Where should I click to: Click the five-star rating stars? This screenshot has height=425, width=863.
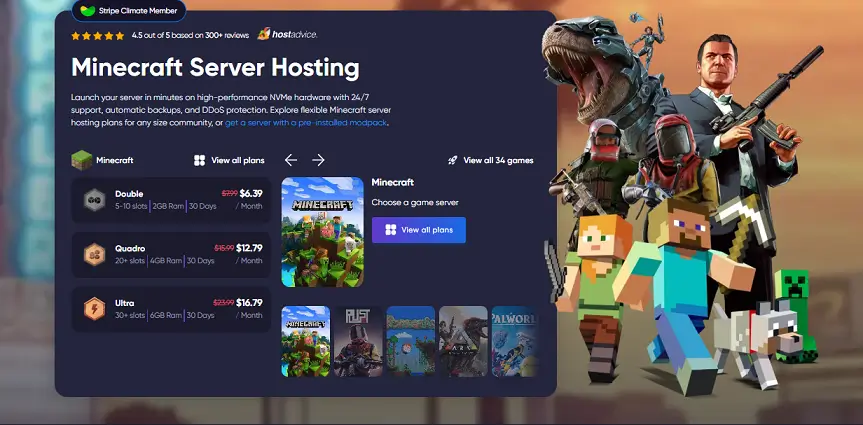[98, 35]
